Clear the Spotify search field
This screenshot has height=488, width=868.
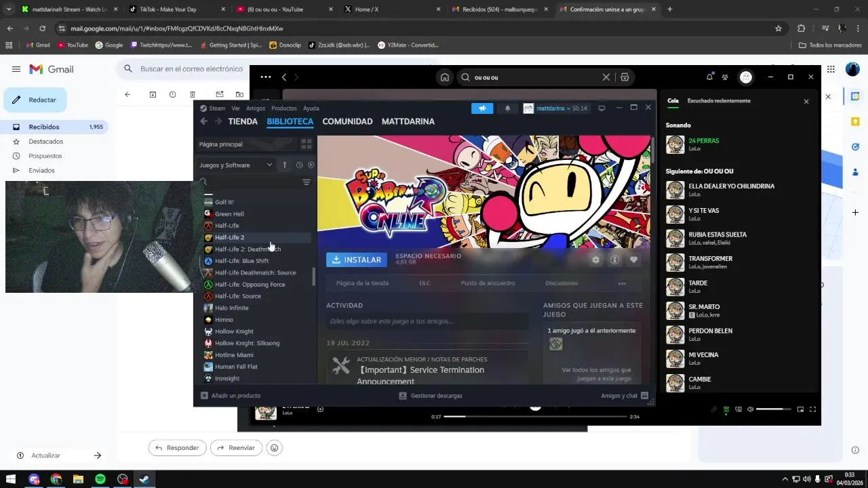(606, 77)
